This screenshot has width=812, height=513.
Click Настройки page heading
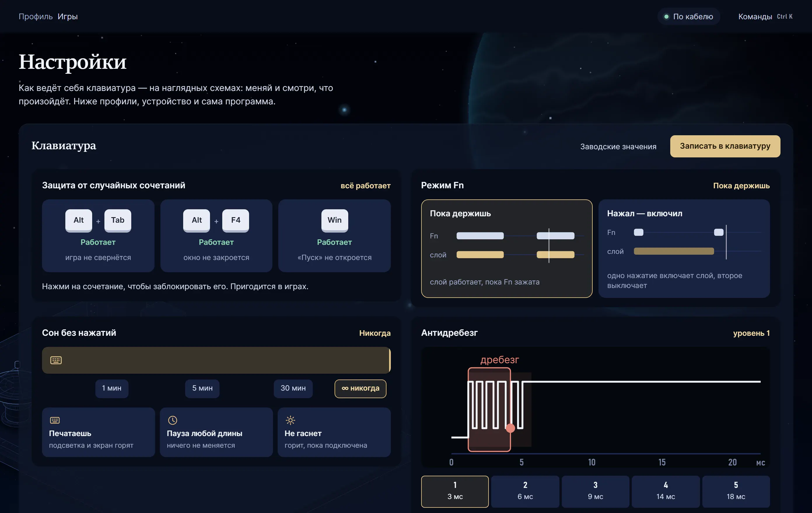[x=73, y=62]
